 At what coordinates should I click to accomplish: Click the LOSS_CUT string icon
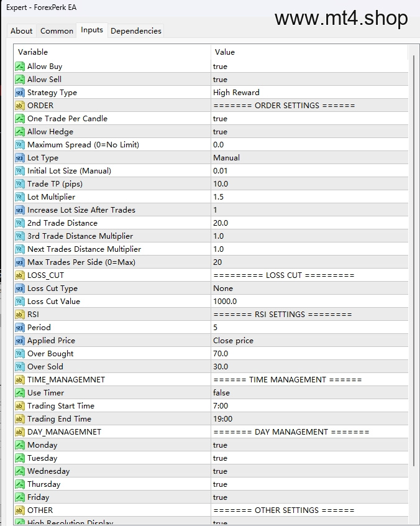click(x=20, y=276)
